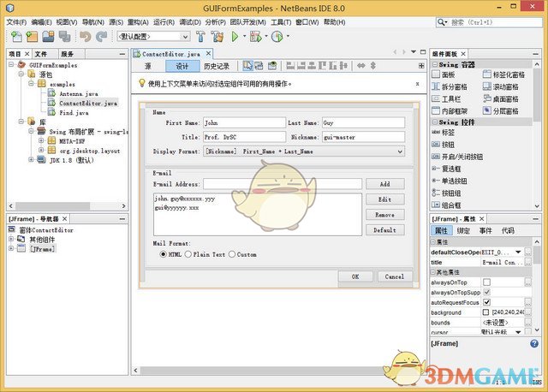Click the Build Project hammer icon

click(200, 36)
